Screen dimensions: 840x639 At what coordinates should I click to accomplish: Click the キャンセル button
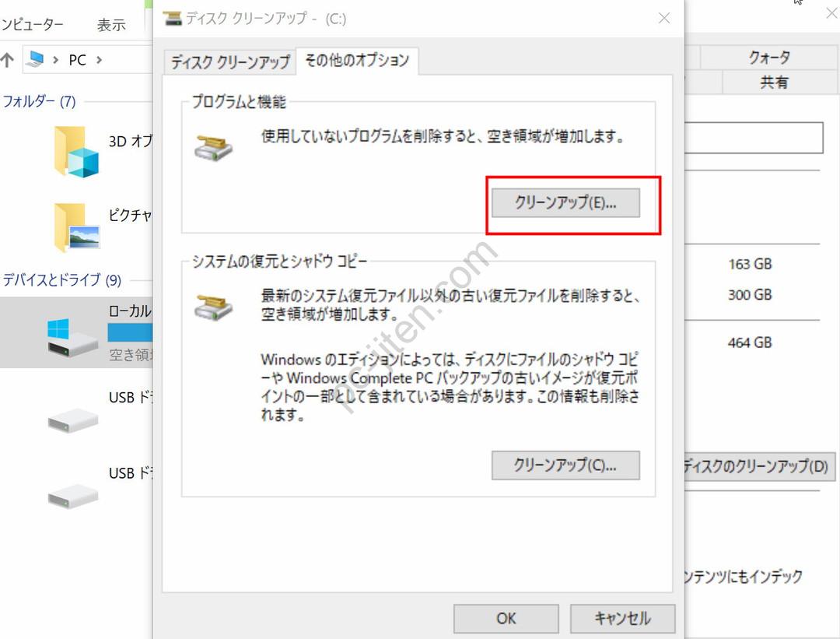[x=622, y=619]
